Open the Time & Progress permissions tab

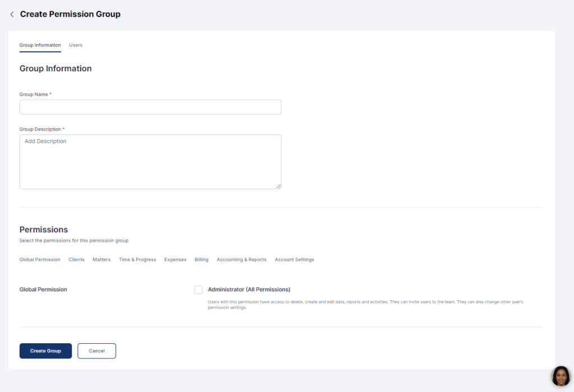coord(137,260)
